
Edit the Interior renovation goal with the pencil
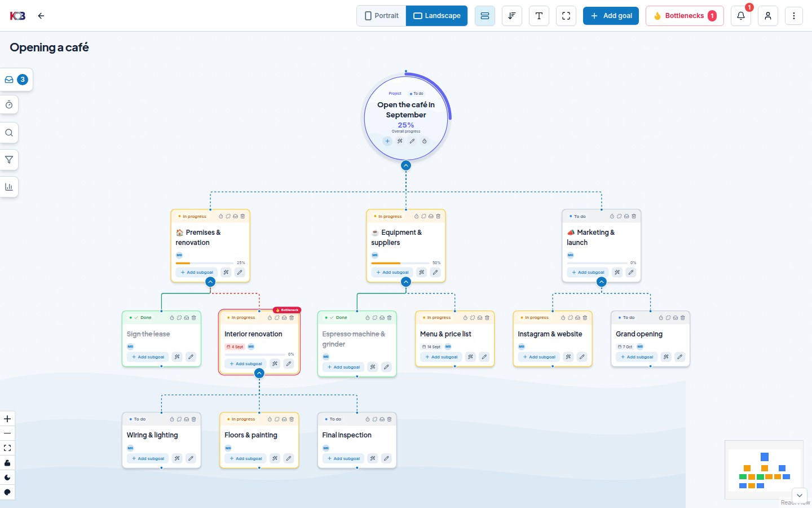289,364
